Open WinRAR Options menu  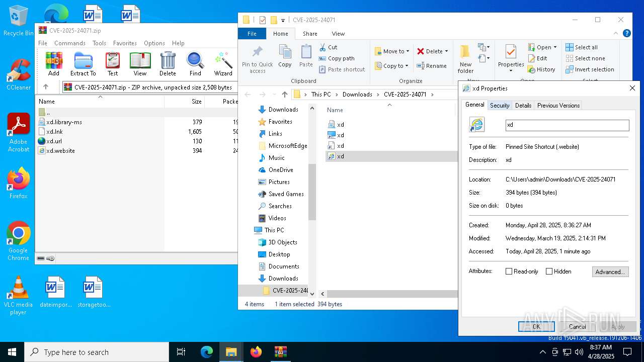pyautogui.click(x=154, y=43)
